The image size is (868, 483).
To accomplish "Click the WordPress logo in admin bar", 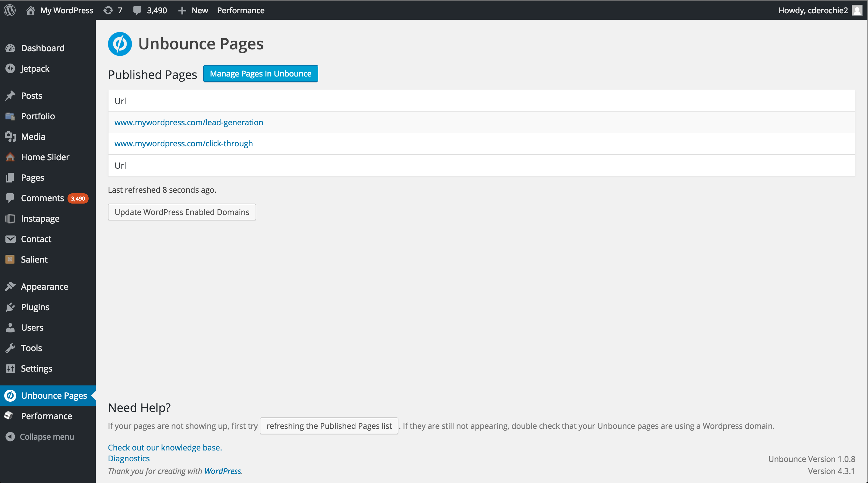I will (10, 10).
